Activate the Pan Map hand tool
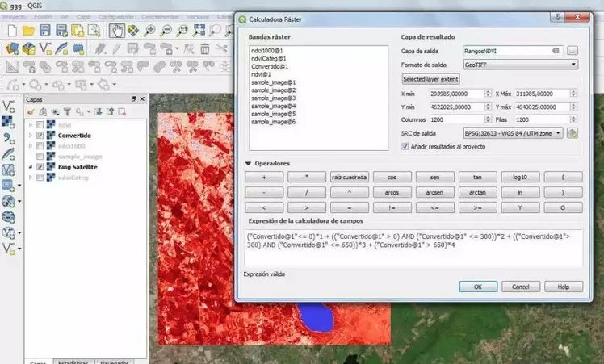Image resolution: width=604 pixels, height=364 pixels. (117, 31)
